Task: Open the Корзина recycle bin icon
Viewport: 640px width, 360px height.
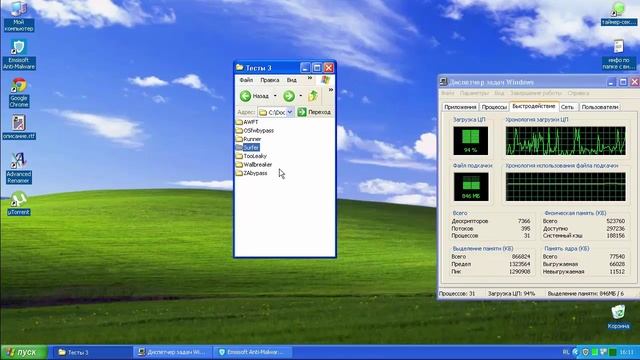Action: (x=618, y=317)
